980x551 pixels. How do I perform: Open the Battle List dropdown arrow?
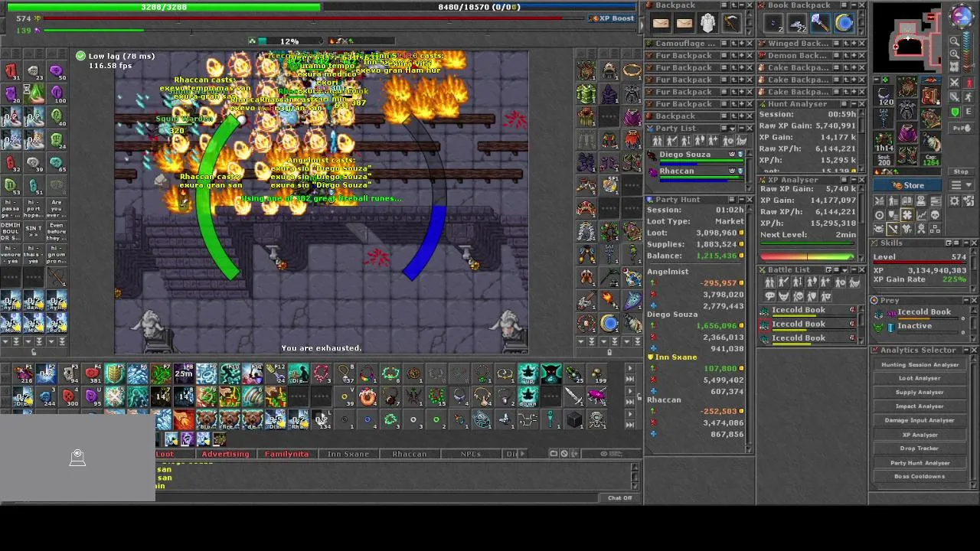(845, 270)
